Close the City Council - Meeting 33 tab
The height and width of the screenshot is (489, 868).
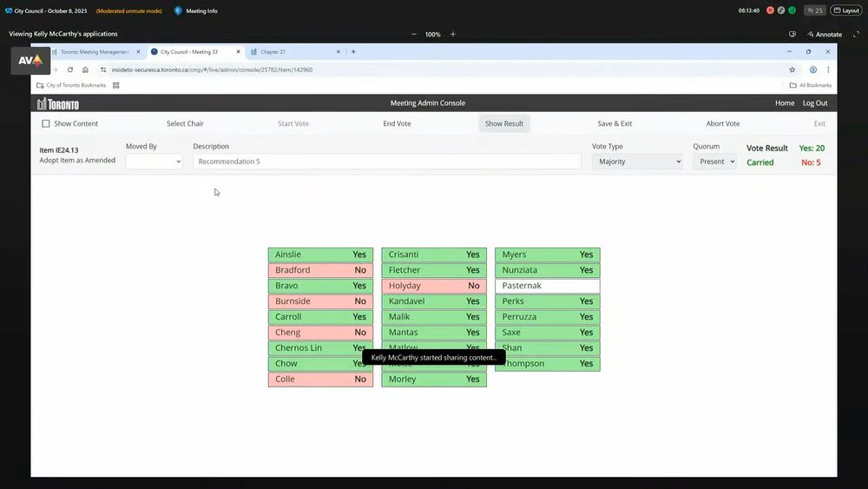pos(238,51)
